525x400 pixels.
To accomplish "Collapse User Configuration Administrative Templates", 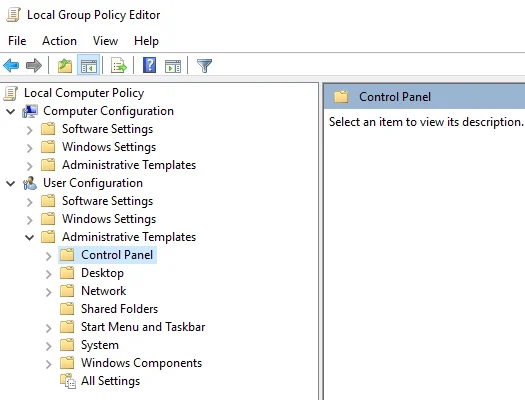I will click(29, 238).
